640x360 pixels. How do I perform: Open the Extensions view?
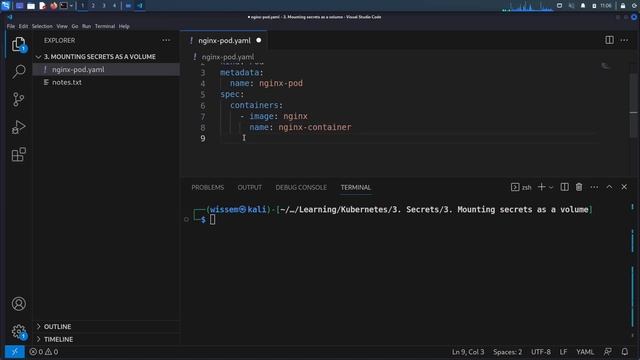(x=18, y=155)
